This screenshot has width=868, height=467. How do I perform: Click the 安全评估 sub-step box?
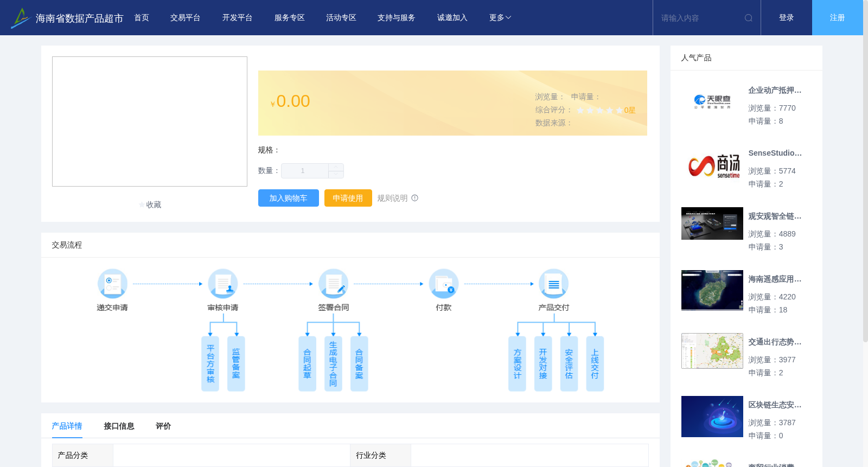pyautogui.click(x=569, y=364)
